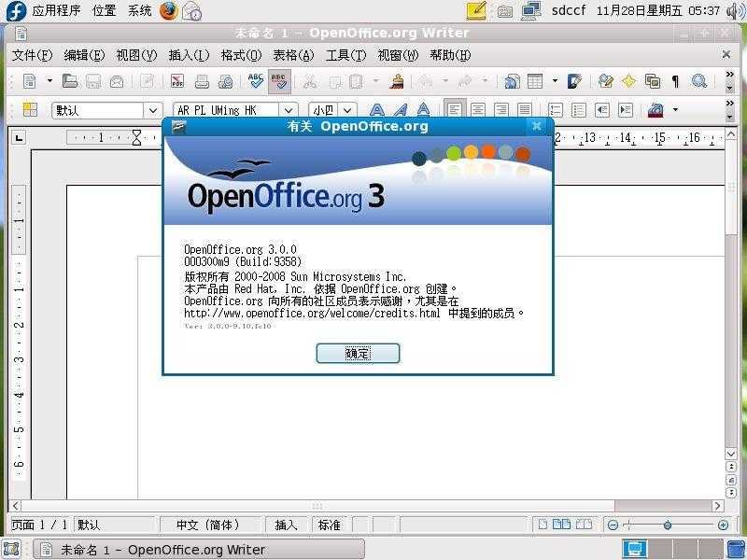747x560 pixels.
Task: Click 确定 in the About dialog
Action: tap(358, 354)
